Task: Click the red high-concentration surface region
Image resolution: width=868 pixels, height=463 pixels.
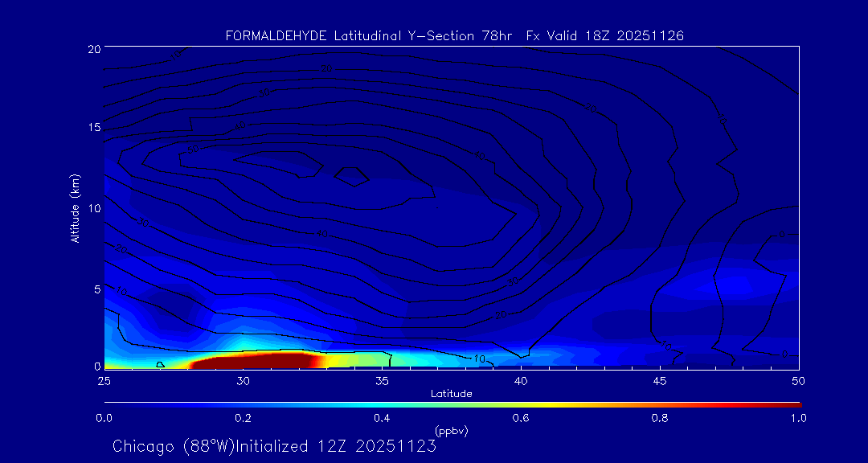Action: coord(249,360)
